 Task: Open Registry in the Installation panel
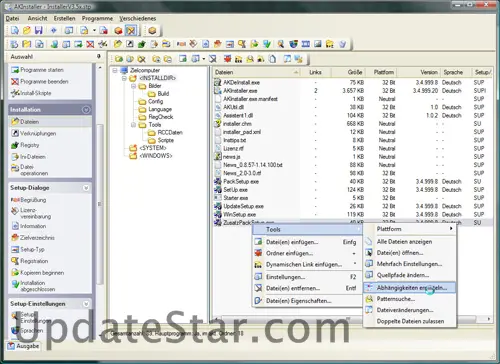(x=25, y=145)
